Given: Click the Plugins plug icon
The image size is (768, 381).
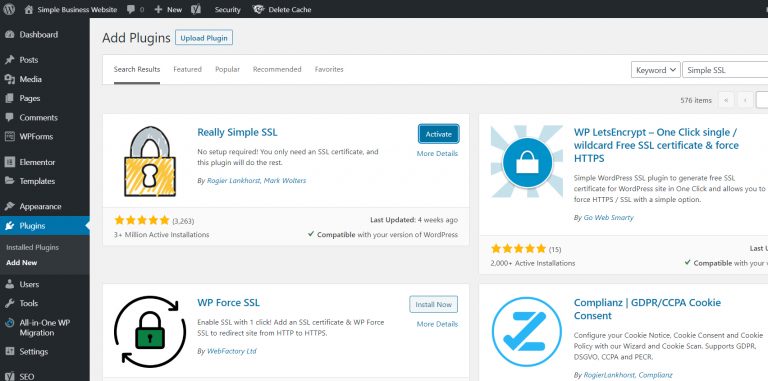Looking at the screenshot, I should [x=9, y=226].
